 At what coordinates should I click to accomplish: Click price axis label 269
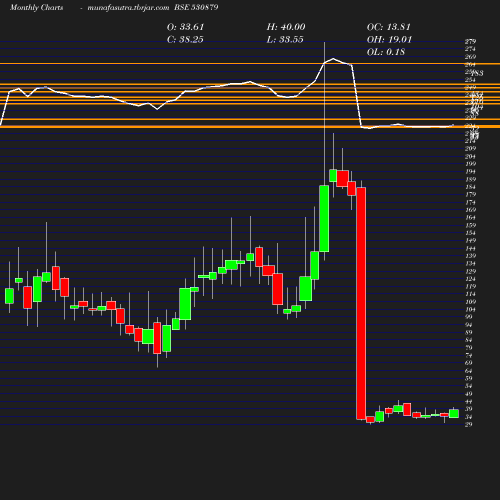point(470,57)
